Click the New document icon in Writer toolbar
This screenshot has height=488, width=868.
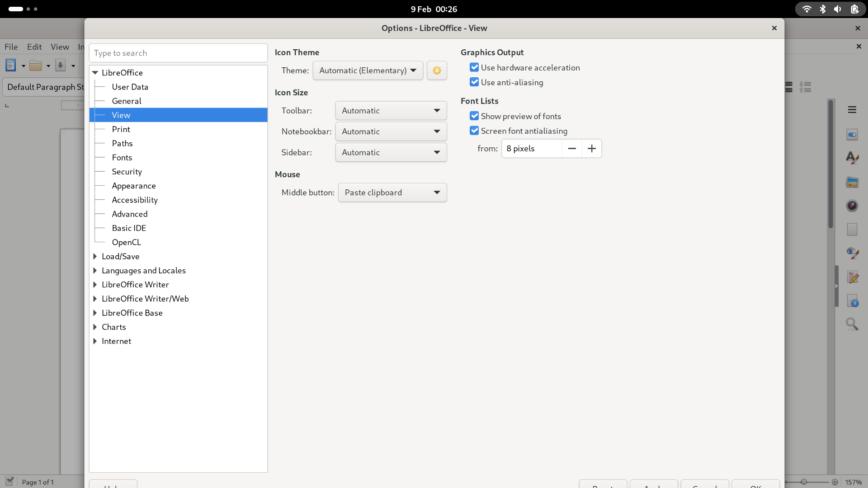(x=10, y=65)
